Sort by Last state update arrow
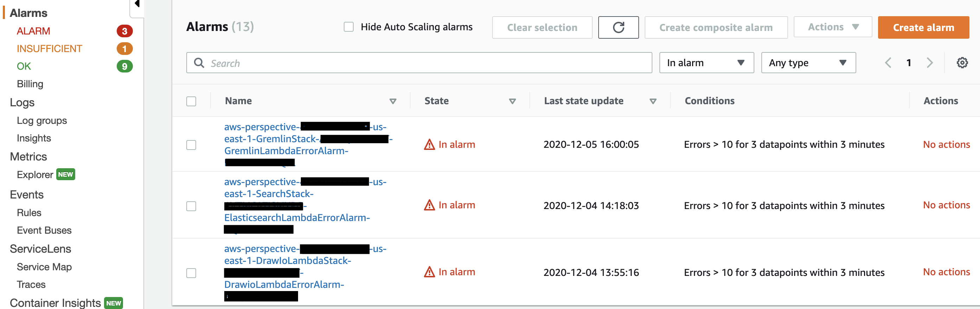Image resolution: width=980 pixels, height=309 pixels. pos(653,101)
